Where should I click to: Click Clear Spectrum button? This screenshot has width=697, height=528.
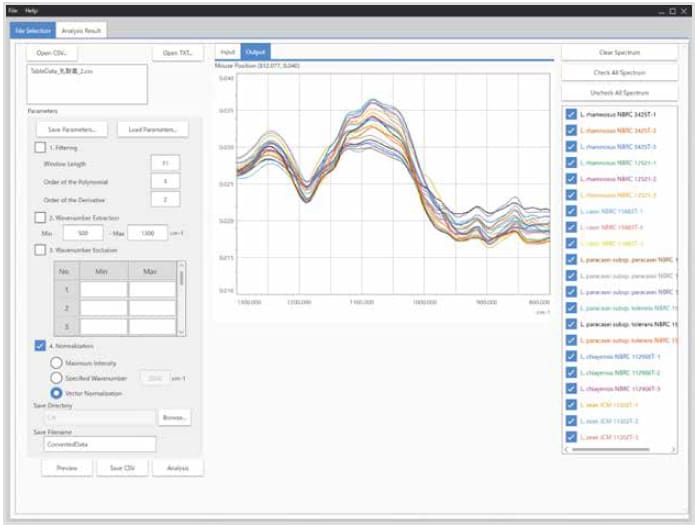pyautogui.click(x=619, y=52)
